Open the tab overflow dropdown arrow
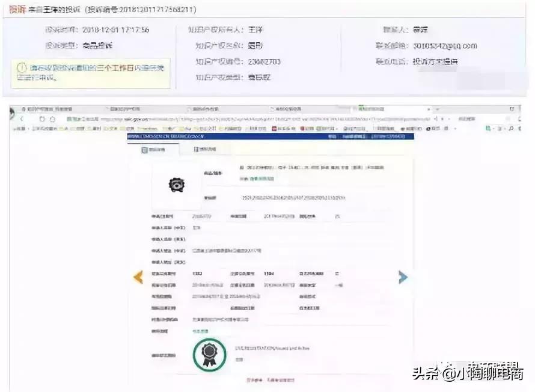 (x=436, y=110)
